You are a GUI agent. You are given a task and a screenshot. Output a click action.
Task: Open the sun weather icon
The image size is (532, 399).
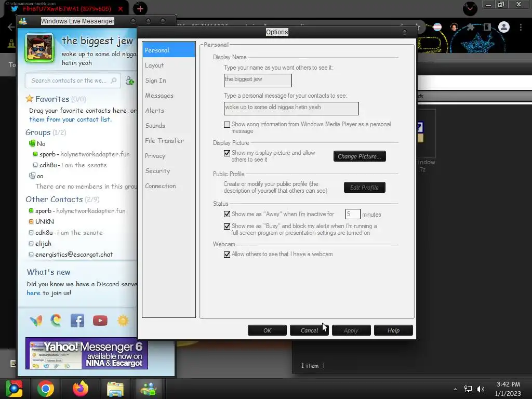pos(123,321)
